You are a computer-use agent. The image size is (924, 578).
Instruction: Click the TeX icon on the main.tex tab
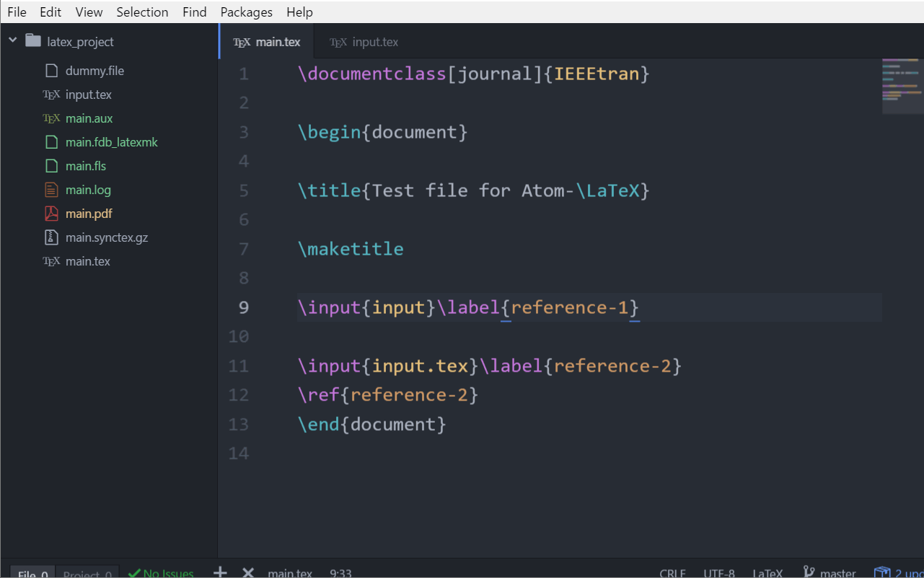(x=242, y=43)
